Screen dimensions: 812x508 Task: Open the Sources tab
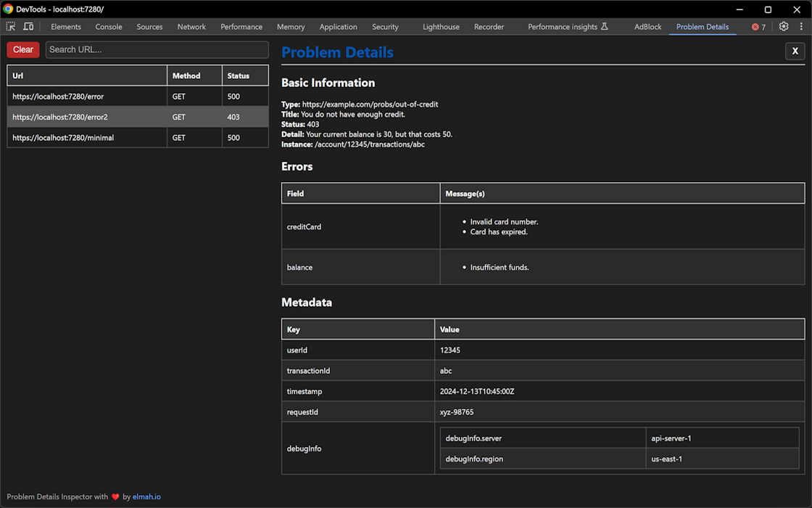tap(149, 27)
